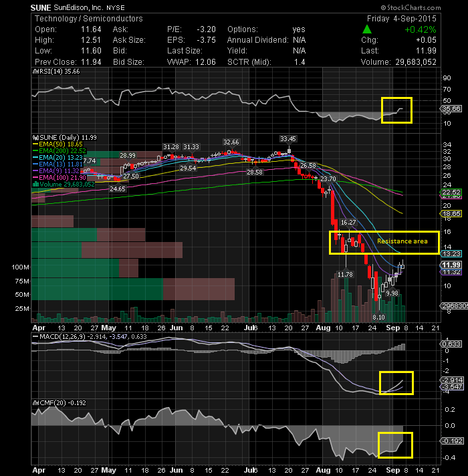The image size is (468, 476).
Task: Click the MACD(12,26,9) indicator label
Action: click(63, 337)
